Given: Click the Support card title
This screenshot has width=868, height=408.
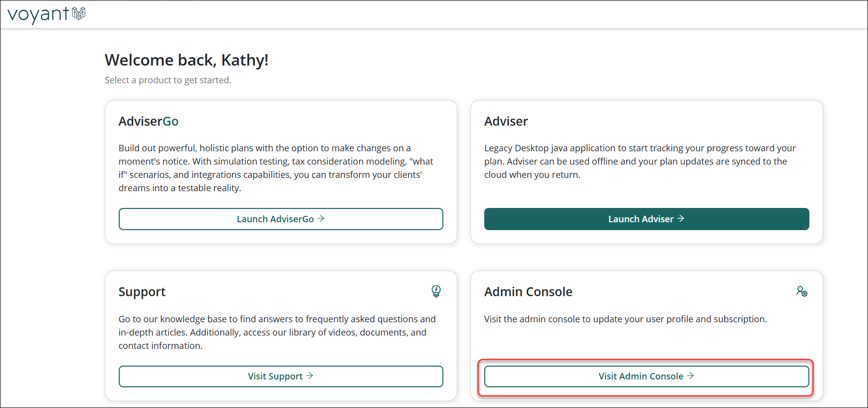Looking at the screenshot, I should coord(142,292).
